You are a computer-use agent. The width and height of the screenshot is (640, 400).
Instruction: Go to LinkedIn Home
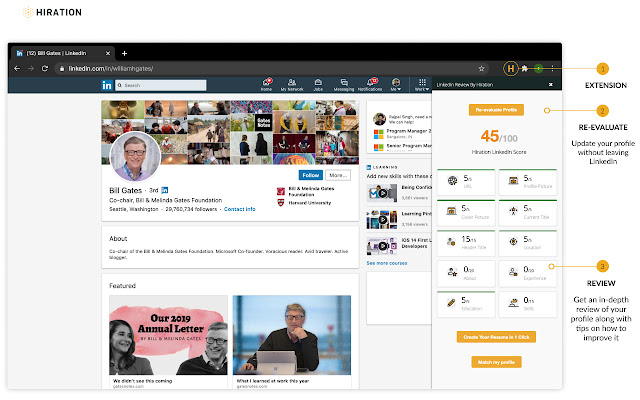pyautogui.click(x=267, y=84)
